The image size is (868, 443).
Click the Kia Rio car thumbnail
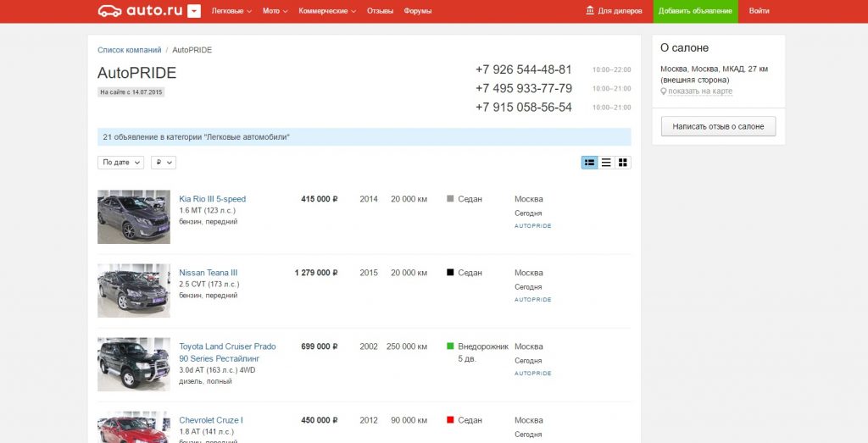pyautogui.click(x=134, y=217)
